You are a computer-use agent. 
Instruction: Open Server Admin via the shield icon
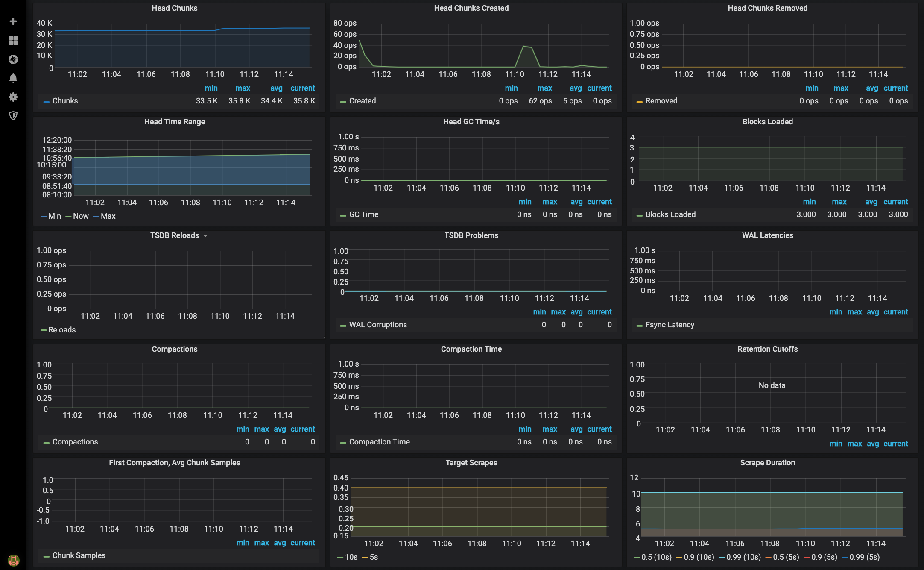tap(13, 116)
